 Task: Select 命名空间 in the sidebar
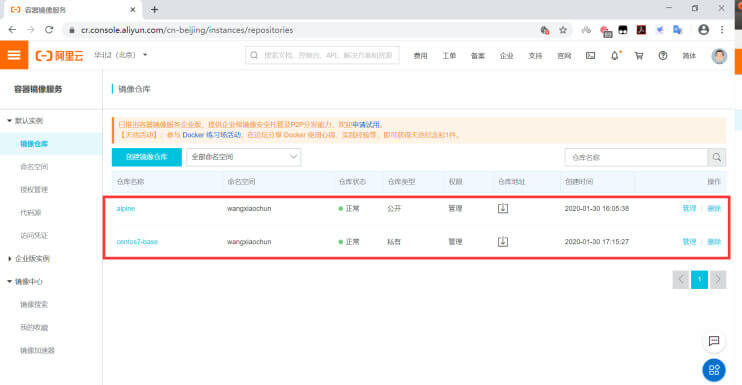click(x=34, y=166)
